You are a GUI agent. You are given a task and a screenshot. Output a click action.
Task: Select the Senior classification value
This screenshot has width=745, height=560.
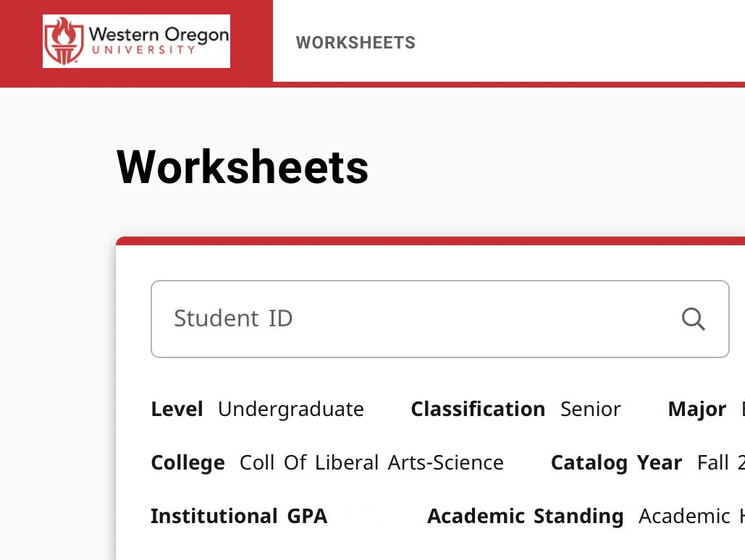coord(590,409)
